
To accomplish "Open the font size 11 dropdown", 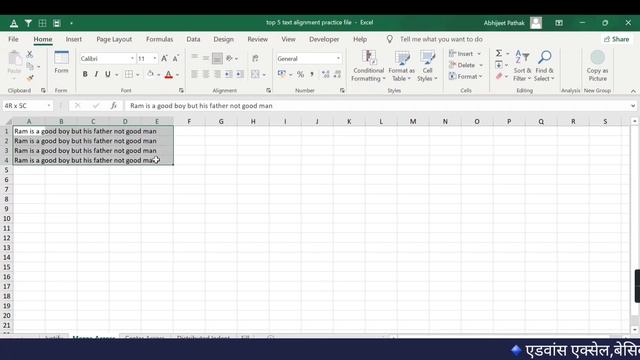I will [155, 59].
